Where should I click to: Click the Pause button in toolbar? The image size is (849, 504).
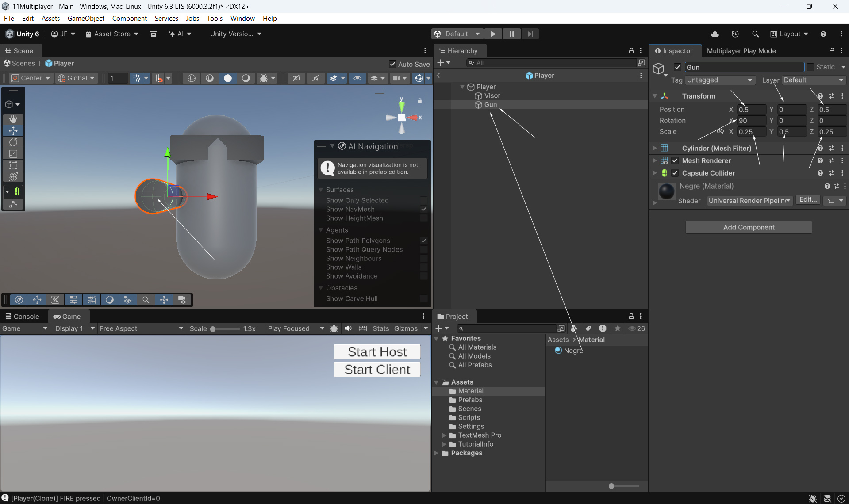(x=511, y=34)
